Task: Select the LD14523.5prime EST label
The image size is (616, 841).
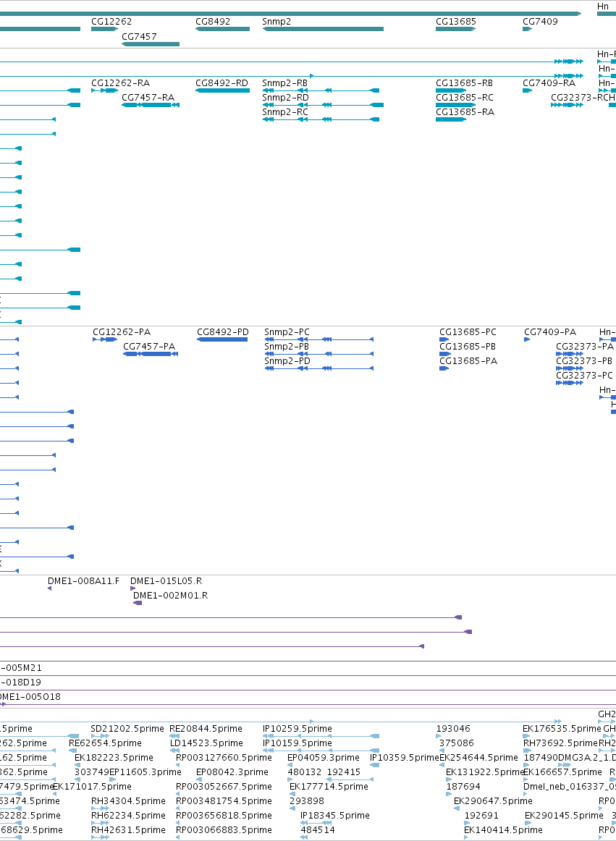Action: tap(206, 743)
